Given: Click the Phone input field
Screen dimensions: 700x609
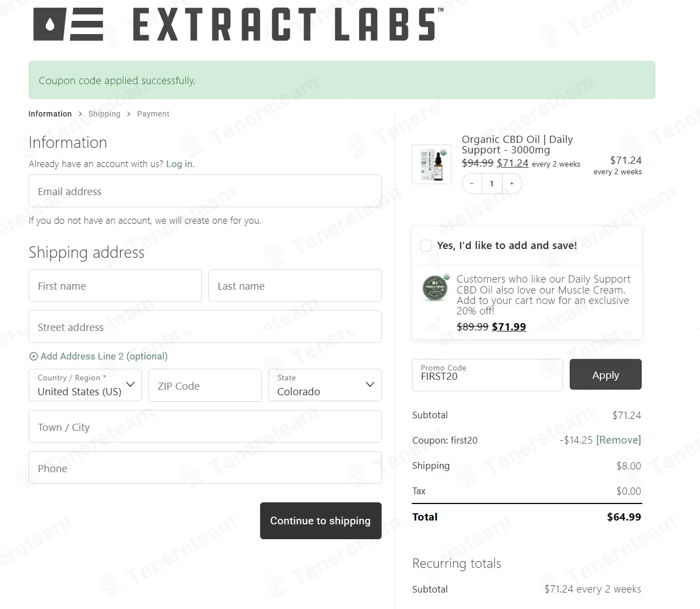Looking at the screenshot, I should pos(205,468).
